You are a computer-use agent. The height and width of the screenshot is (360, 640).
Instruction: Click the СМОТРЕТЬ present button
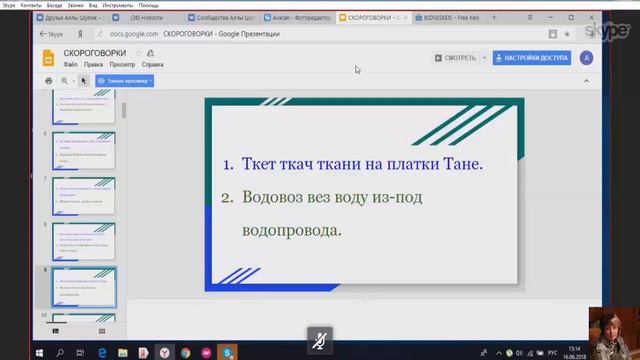point(456,58)
